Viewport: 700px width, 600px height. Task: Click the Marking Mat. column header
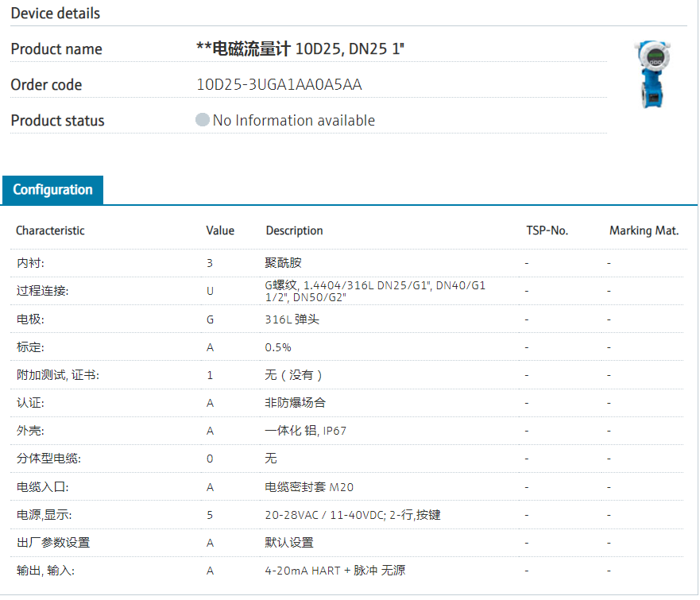point(644,230)
